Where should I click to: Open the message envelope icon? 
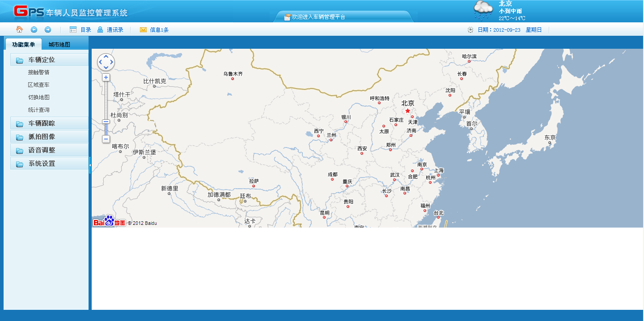[x=143, y=30]
